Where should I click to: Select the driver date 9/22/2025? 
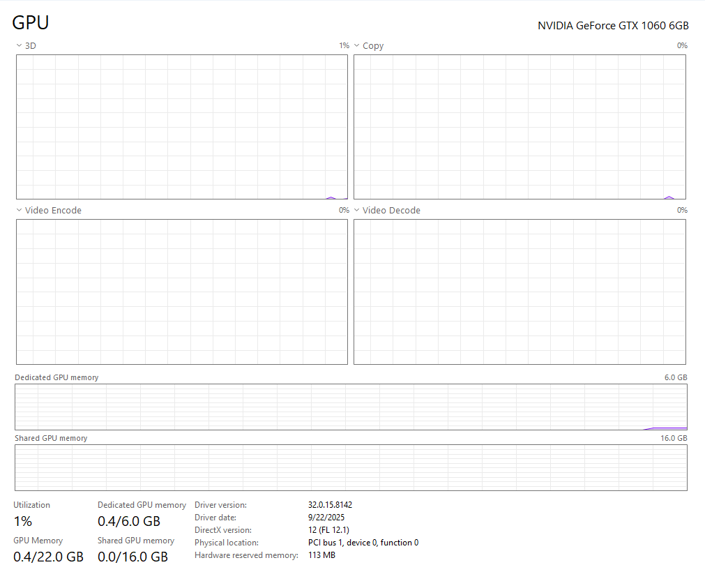pyautogui.click(x=326, y=518)
